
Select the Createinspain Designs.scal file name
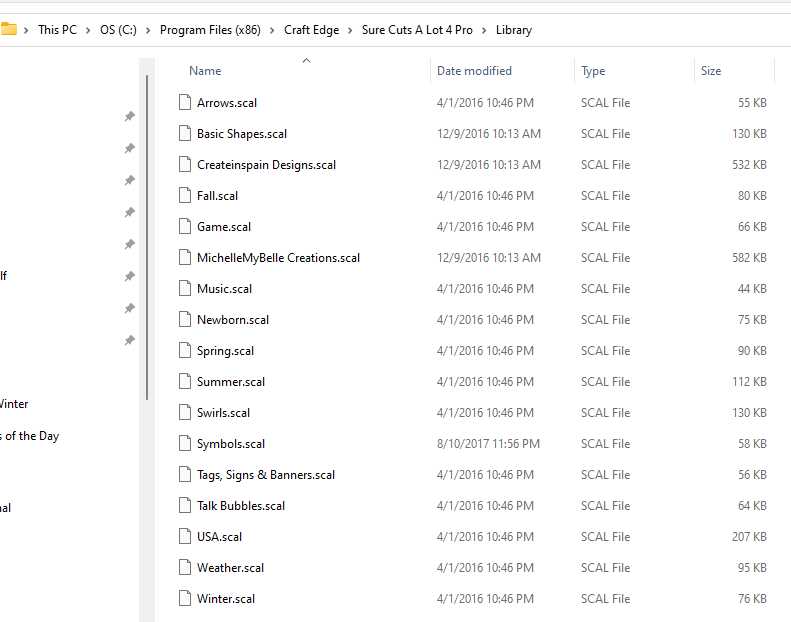click(266, 165)
